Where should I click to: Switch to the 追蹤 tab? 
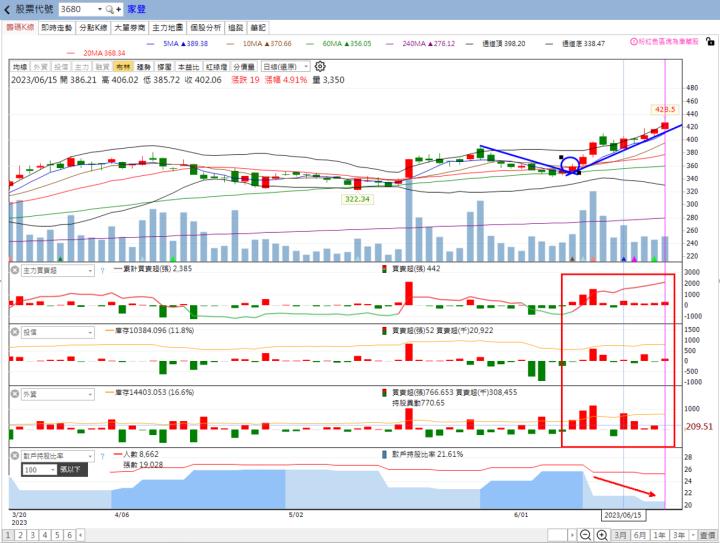236,28
